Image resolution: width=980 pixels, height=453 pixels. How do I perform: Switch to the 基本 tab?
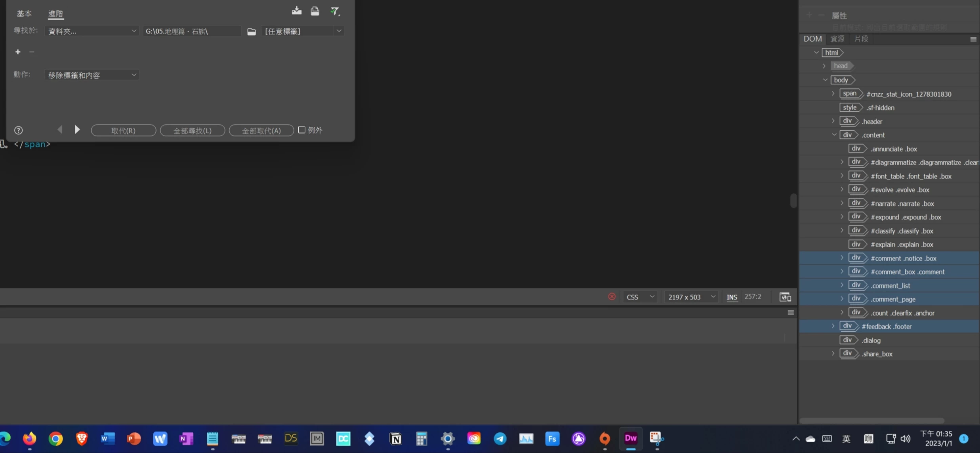tap(24, 13)
